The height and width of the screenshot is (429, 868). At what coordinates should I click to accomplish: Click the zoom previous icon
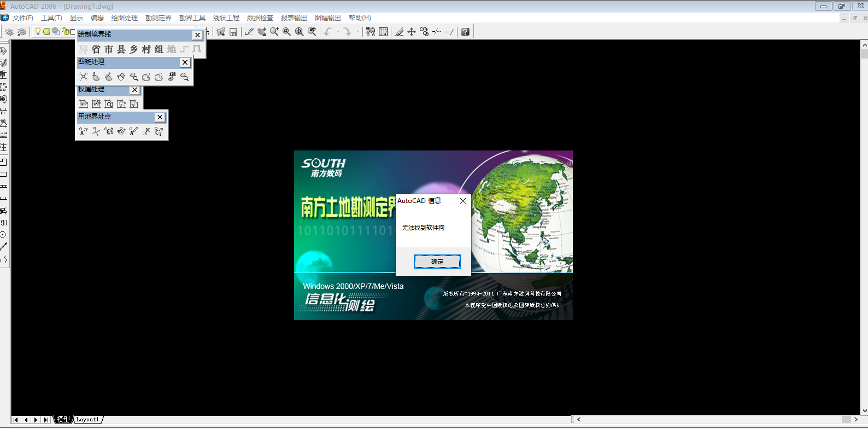point(312,32)
